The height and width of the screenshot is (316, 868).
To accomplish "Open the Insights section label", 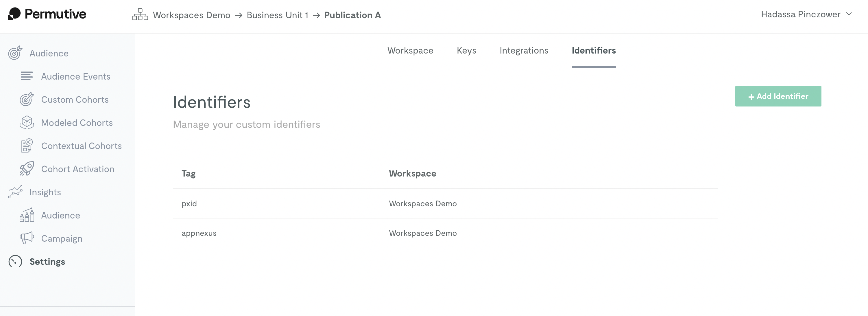I will [45, 192].
